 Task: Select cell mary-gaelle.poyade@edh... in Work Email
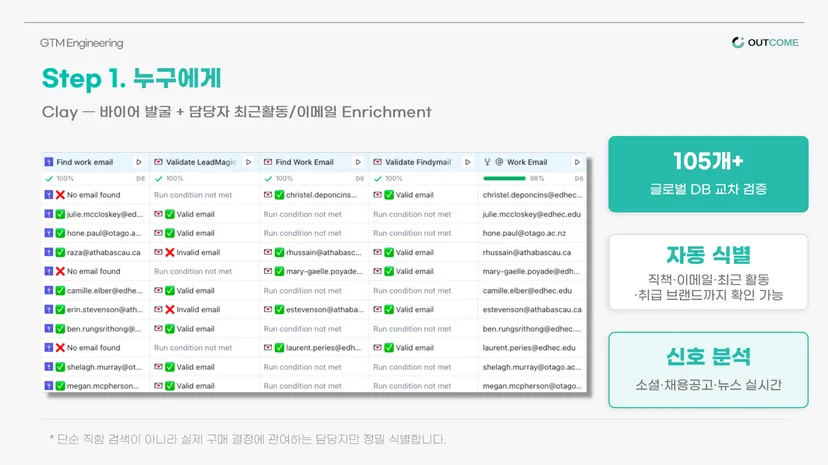tap(532, 271)
